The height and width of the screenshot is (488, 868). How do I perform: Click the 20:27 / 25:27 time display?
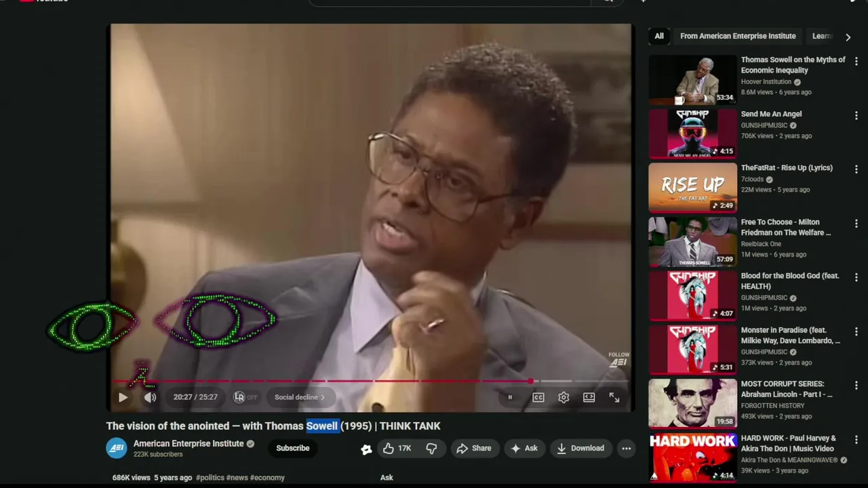[x=195, y=397]
